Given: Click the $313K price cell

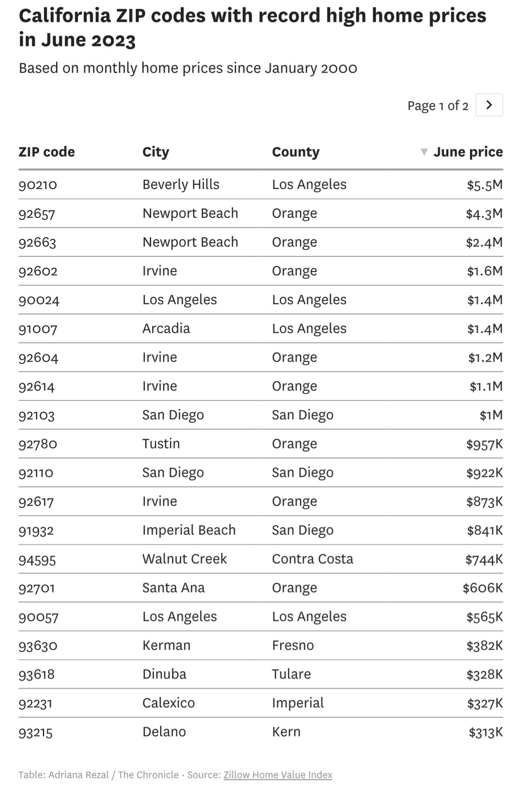Looking at the screenshot, I should pyautogui.click(x=485, y=732).
